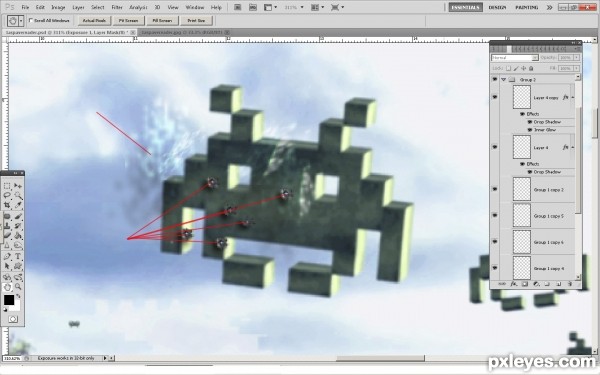Open the blend mode dropdown showing Normal

pos(515,58)
